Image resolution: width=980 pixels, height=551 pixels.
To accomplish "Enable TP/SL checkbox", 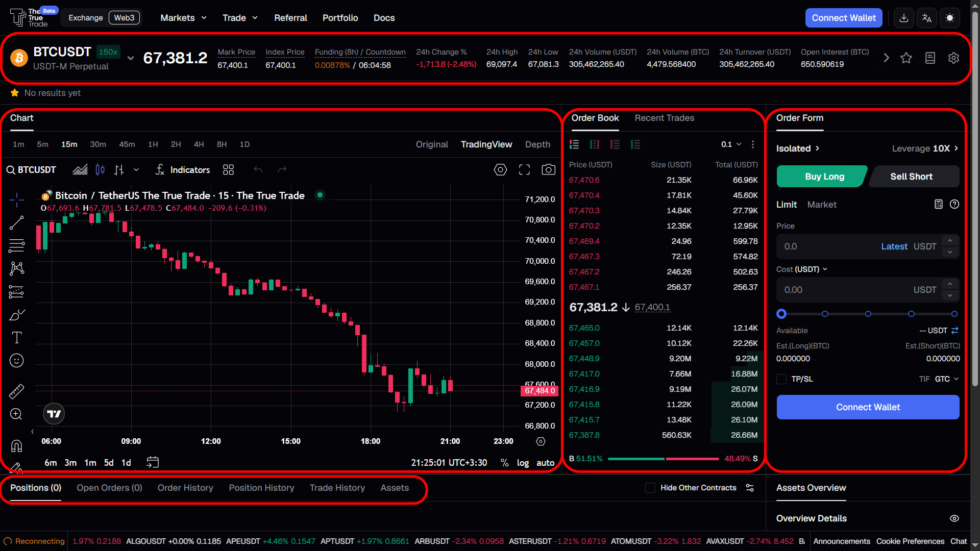I will tap(781, 379).
